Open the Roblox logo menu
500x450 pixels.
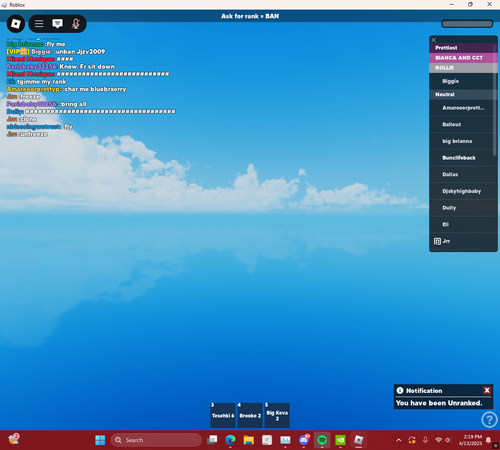pyautogui.click(x=16, y=24)
